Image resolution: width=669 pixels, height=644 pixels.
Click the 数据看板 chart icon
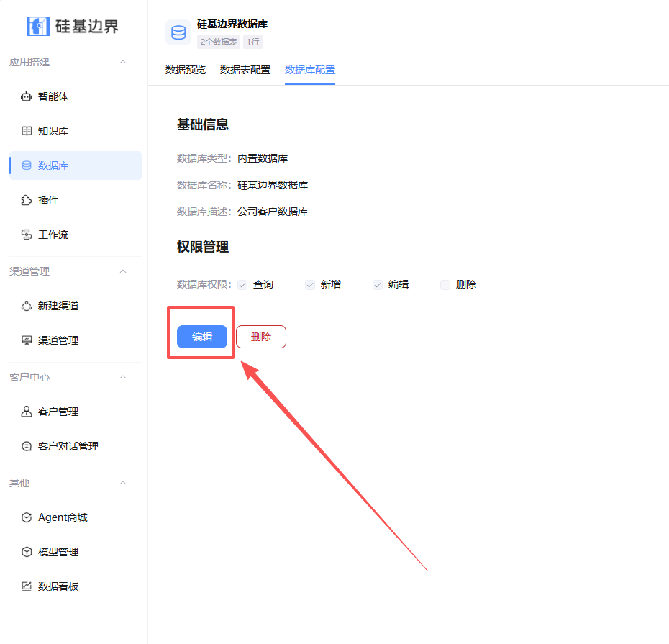27,587
